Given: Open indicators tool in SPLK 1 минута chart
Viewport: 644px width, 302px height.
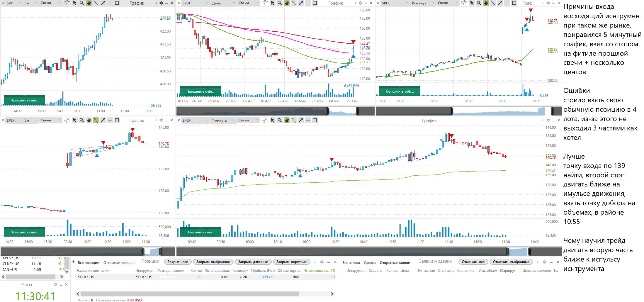Looking at the screenshot, I should coord(265,120).
